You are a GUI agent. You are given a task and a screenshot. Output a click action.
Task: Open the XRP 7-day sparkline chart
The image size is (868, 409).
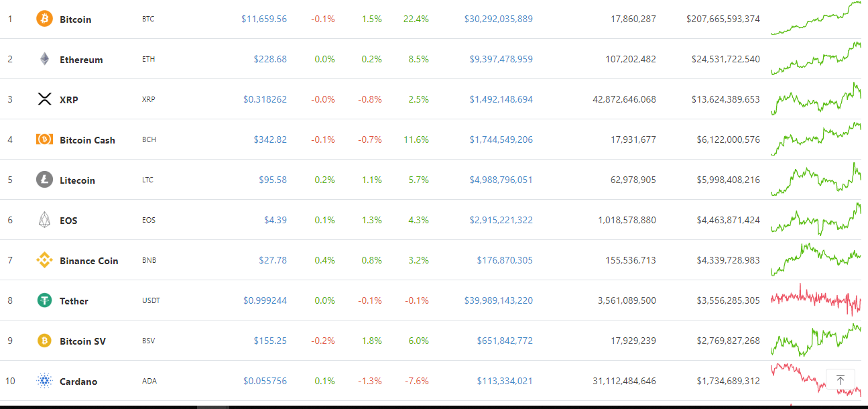tap(816, 99)
